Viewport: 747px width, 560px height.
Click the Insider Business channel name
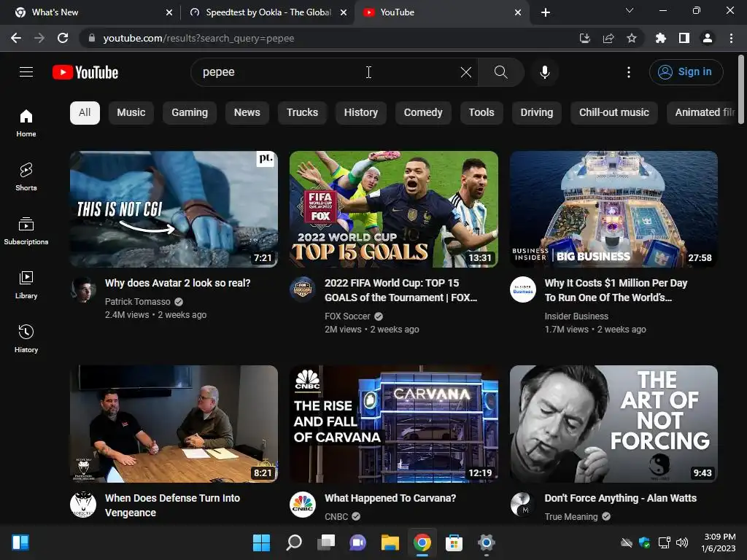pyautogui.click(x=576, y=316)
